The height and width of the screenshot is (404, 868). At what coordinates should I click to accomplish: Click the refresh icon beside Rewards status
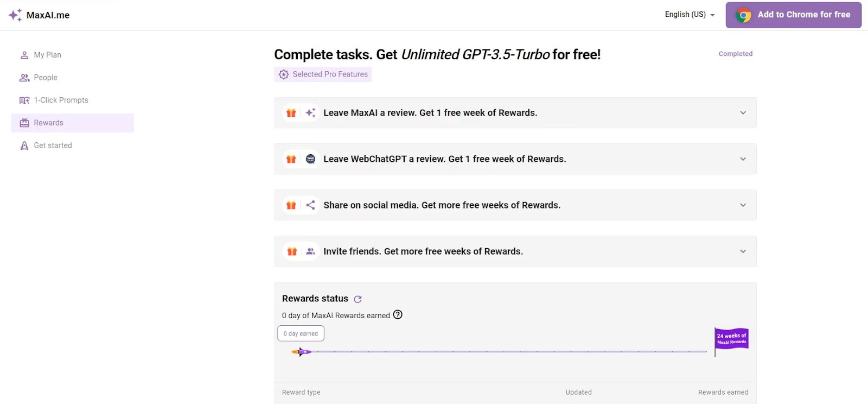tap(358, 299)
